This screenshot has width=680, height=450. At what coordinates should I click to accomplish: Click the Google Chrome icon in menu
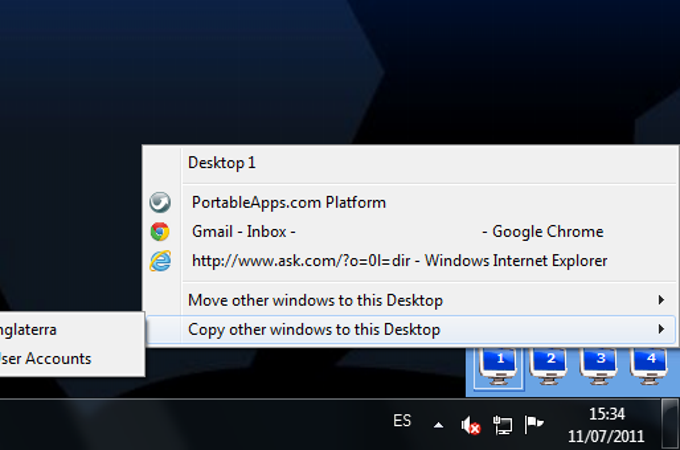click(x=160, y=232)
